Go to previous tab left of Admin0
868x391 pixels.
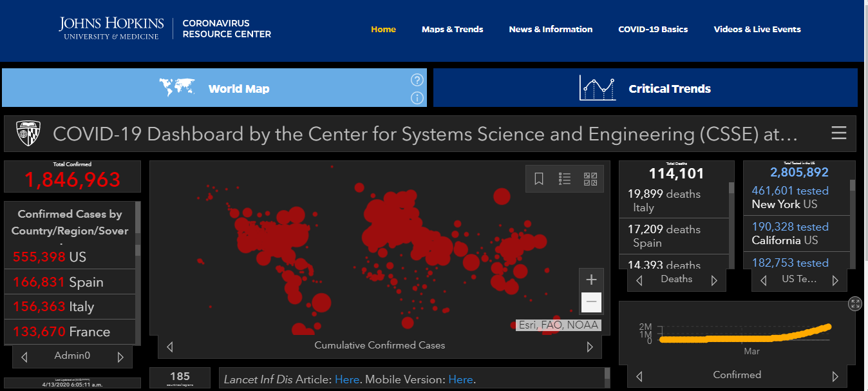[x=24, y=356]
